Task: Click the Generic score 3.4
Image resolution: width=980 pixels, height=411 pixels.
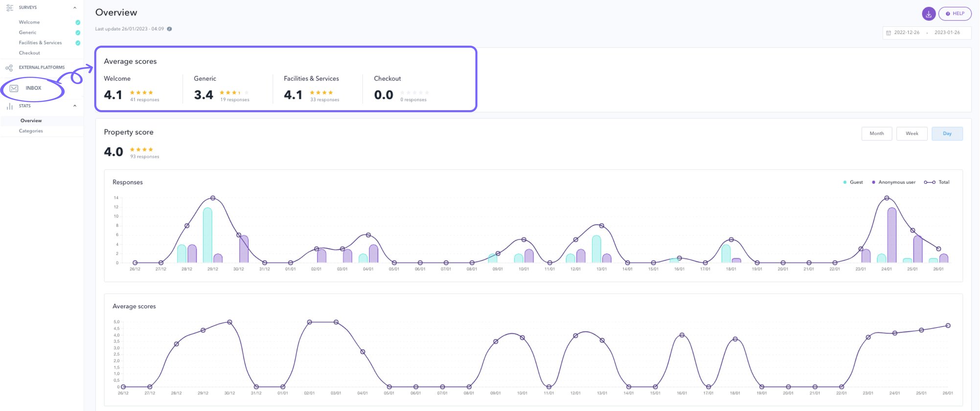Action: pos(204,95)
